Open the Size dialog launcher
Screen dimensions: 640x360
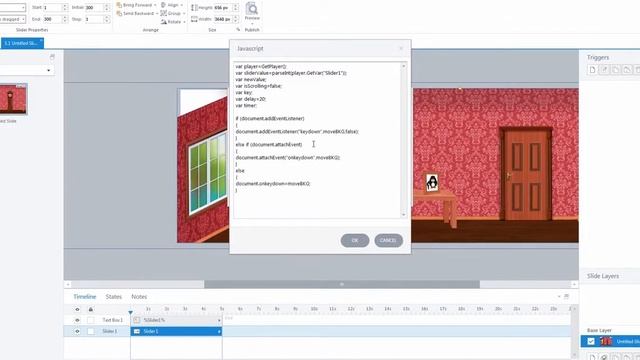pyautogui.click(x=238, y=30)
